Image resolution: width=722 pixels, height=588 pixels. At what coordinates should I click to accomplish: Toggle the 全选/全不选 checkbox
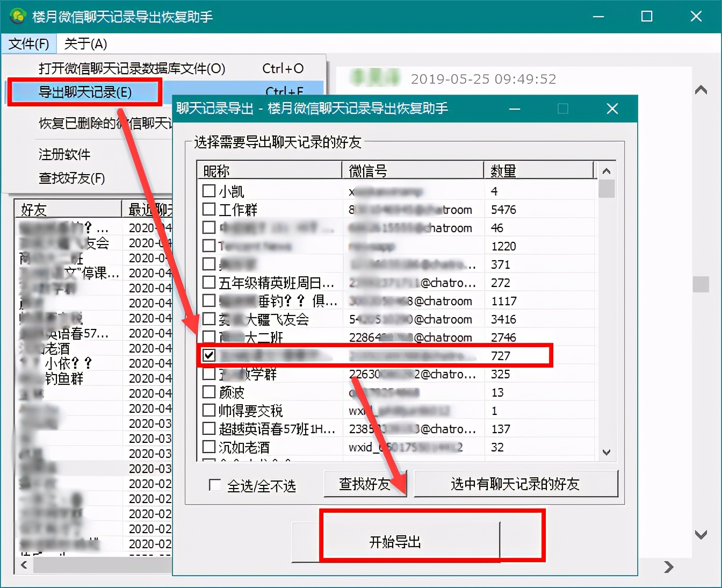tap(214, 484)
